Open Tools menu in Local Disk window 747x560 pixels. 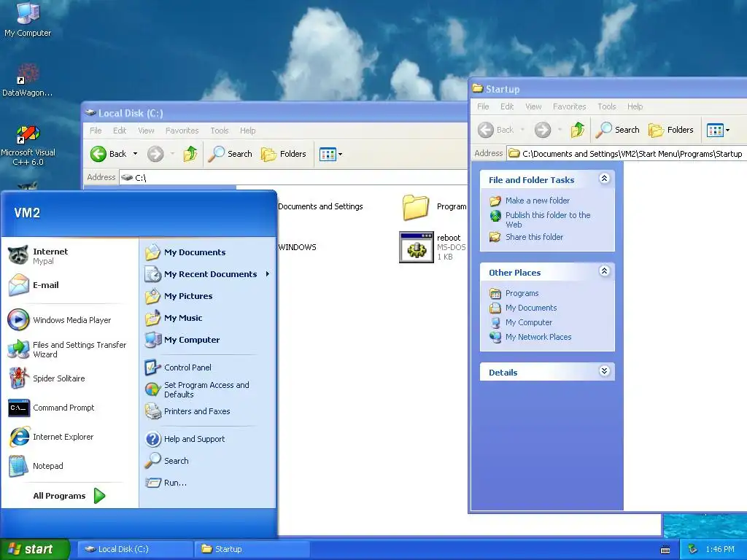click(x=220, y=131)
